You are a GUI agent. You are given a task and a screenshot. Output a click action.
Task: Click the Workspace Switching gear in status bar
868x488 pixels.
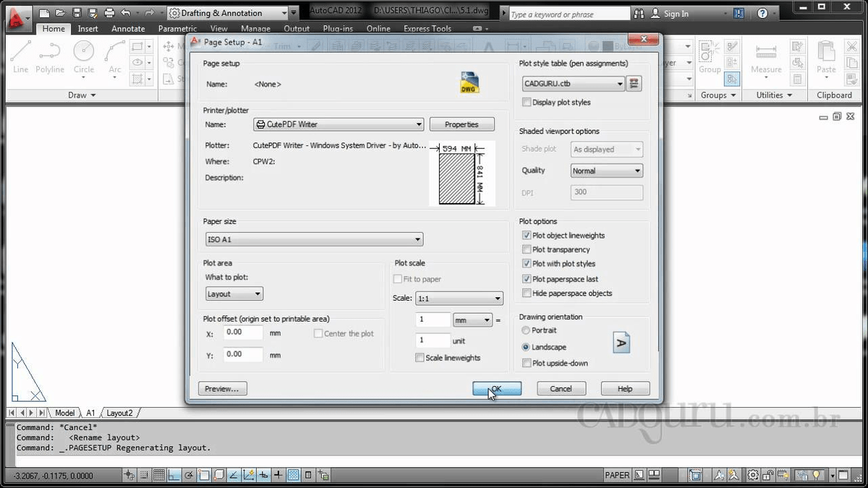753,475
